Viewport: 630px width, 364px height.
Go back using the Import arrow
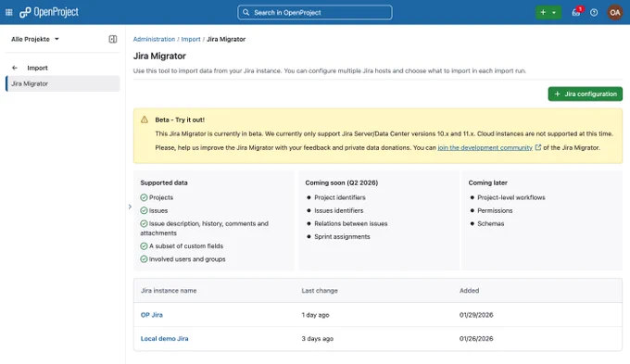pyautogui.click(x=15, y=68)
